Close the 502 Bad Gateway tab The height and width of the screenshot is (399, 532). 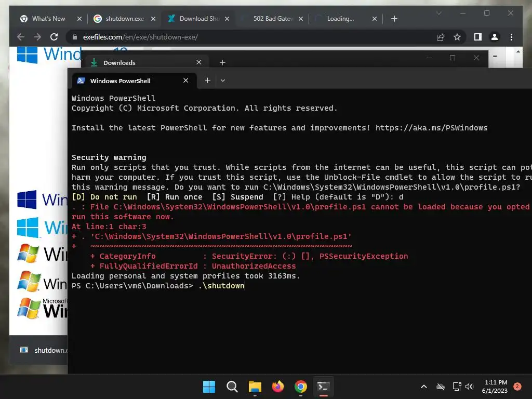point(301,19)
